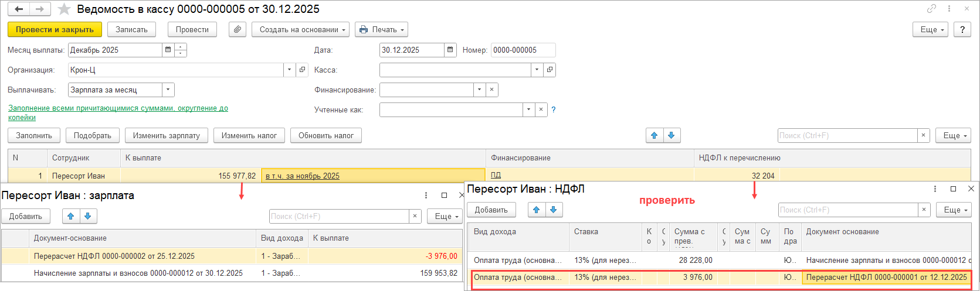Expand the Выплачивать dropdown list

click(x=168, y=90)
